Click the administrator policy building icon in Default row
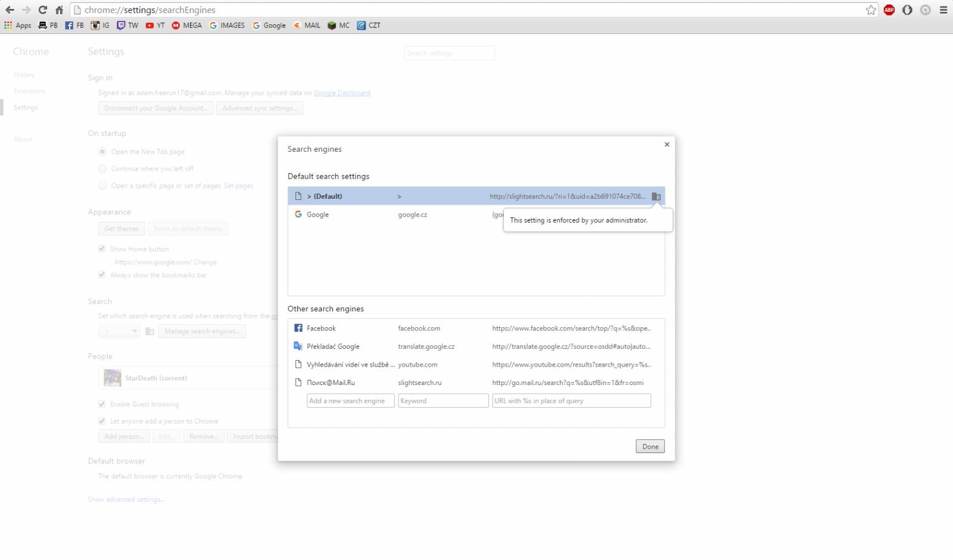 [656, 196]
